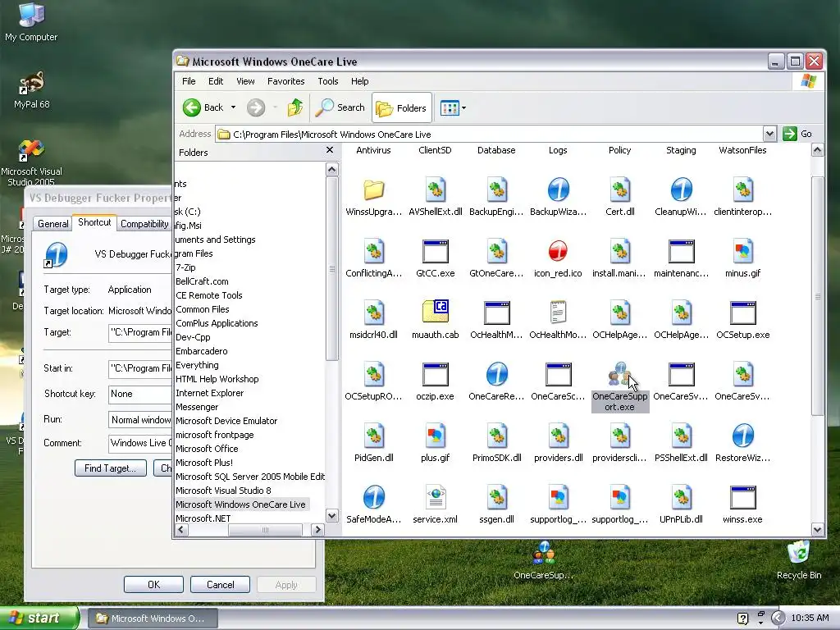Click the Go button next to address
The width and height of the screenshot is (840, 630).
[x=797, y=134]
